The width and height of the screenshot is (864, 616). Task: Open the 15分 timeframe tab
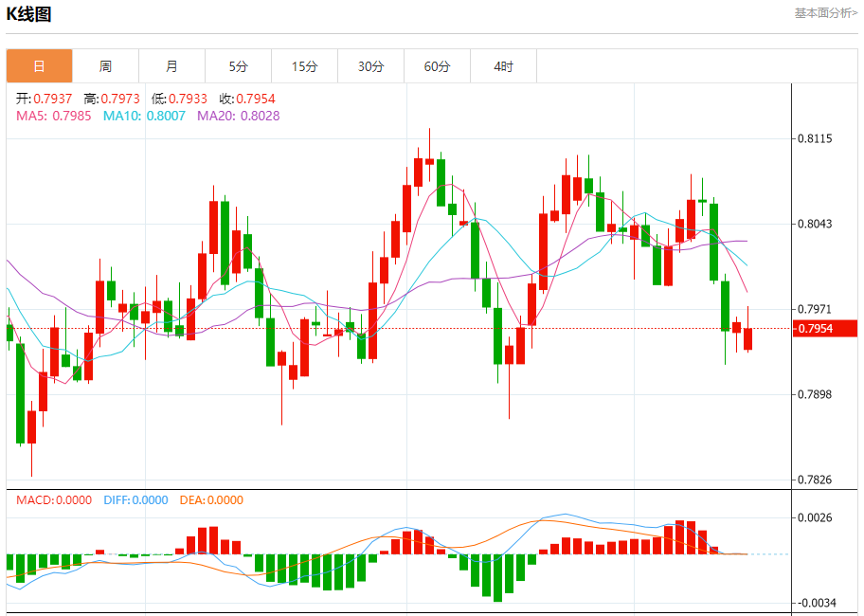click(305, 66)
